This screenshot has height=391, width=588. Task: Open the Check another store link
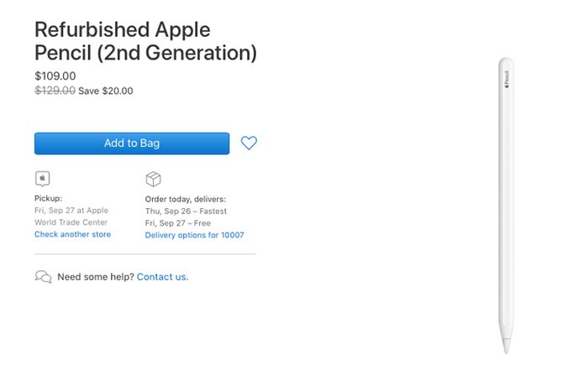click(73, 234)
